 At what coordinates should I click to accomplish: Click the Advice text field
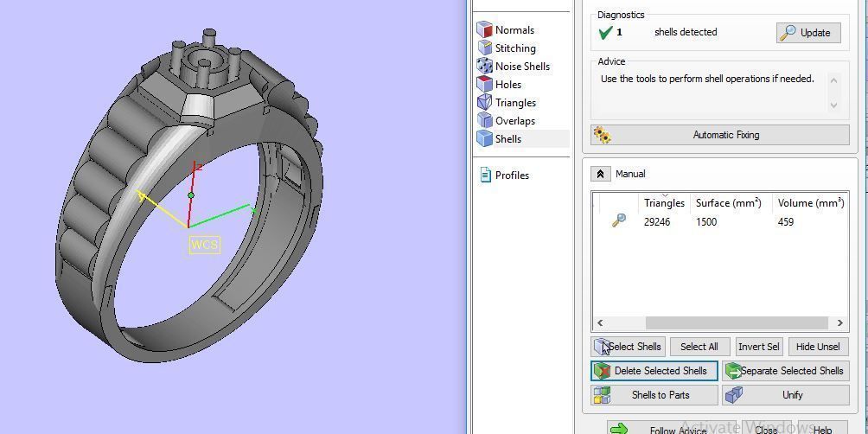tap(715, 92)
